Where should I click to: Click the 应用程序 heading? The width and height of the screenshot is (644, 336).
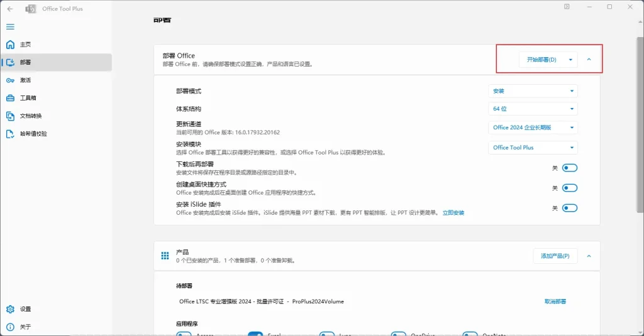click(187, 324)
